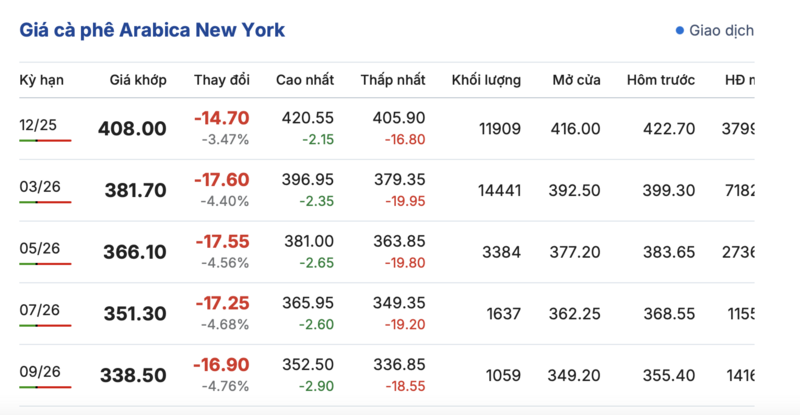Viewport: 800px width, 415px height.
Task: Click the Mở cửa column header
Action: tap(576, 79)
